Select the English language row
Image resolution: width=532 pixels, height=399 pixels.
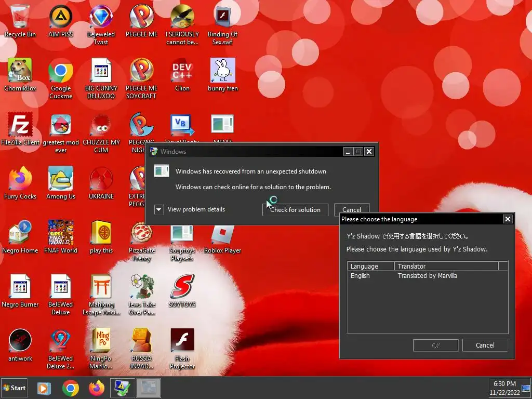click(428, 275)
